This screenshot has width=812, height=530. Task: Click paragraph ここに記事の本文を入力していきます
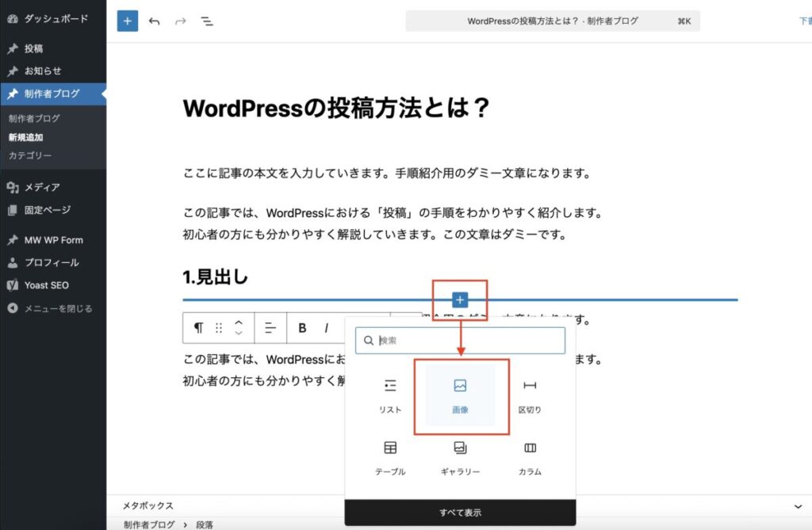pyautogui.click(x=387, y=173)
